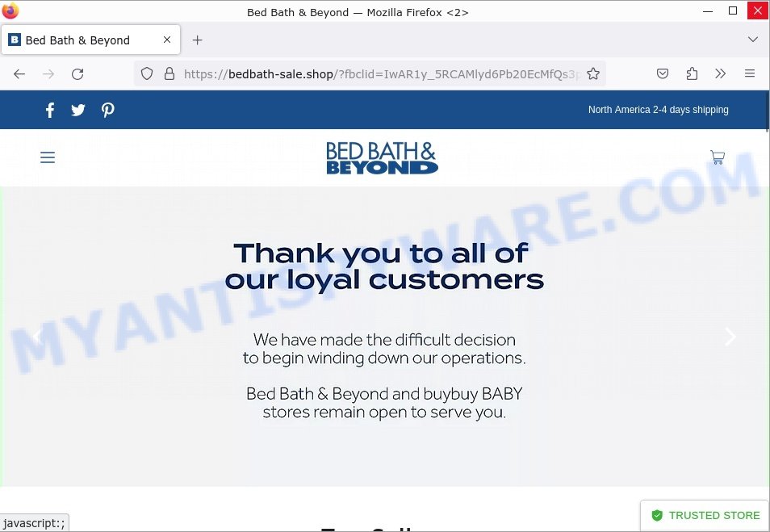Select the Bed Bath & Beyond tab
The width and height of the screenshot is (770, 532).
pos(91,40)
